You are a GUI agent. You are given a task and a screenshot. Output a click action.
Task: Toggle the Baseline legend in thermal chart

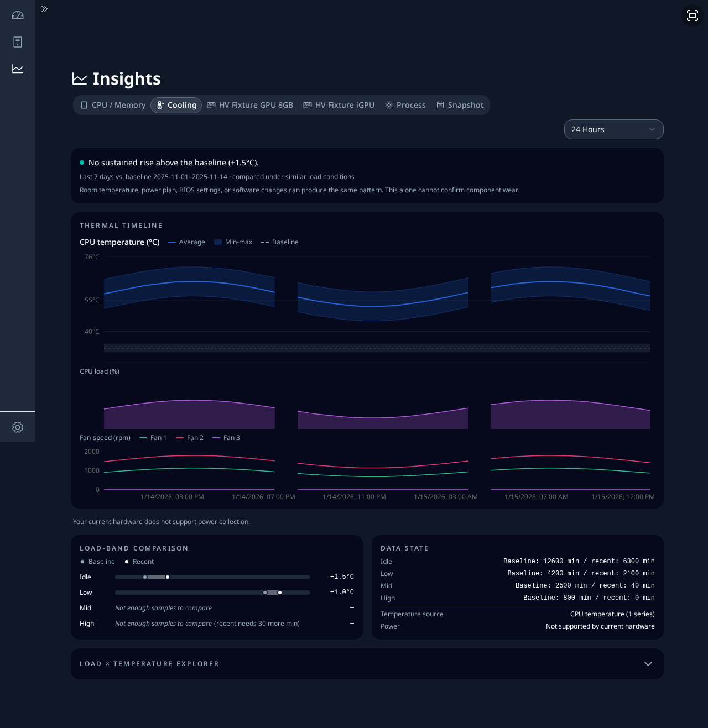click(x=280, y=242)
